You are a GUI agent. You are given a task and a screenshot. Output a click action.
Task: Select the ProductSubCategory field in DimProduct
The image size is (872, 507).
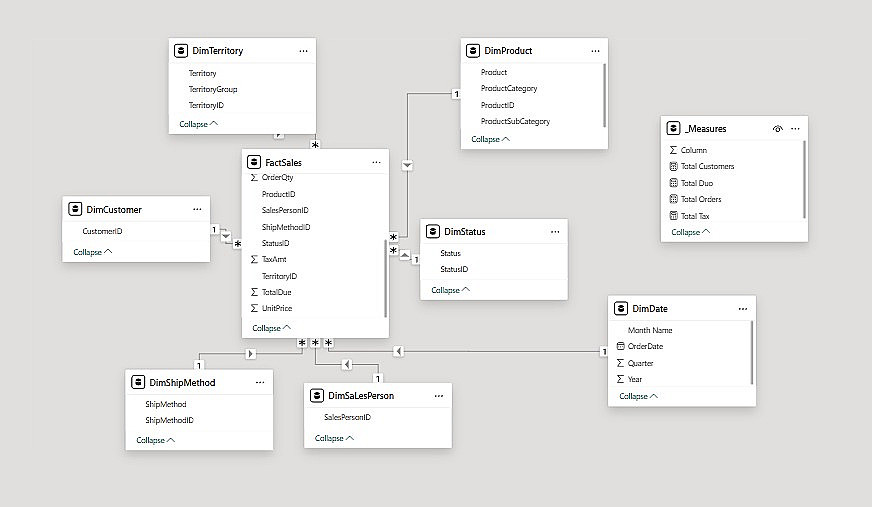coord(515,121)
